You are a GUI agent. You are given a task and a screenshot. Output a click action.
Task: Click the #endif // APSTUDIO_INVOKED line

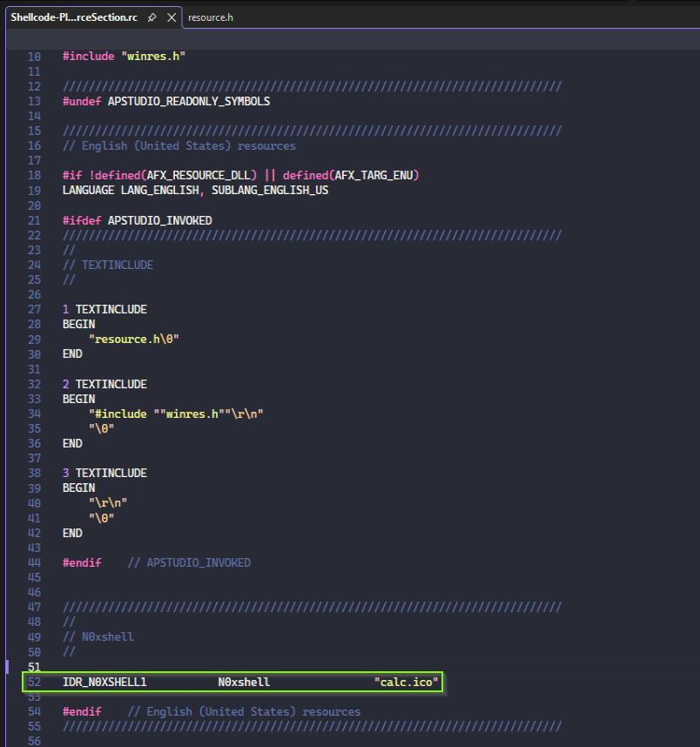[x=157, y=562]
